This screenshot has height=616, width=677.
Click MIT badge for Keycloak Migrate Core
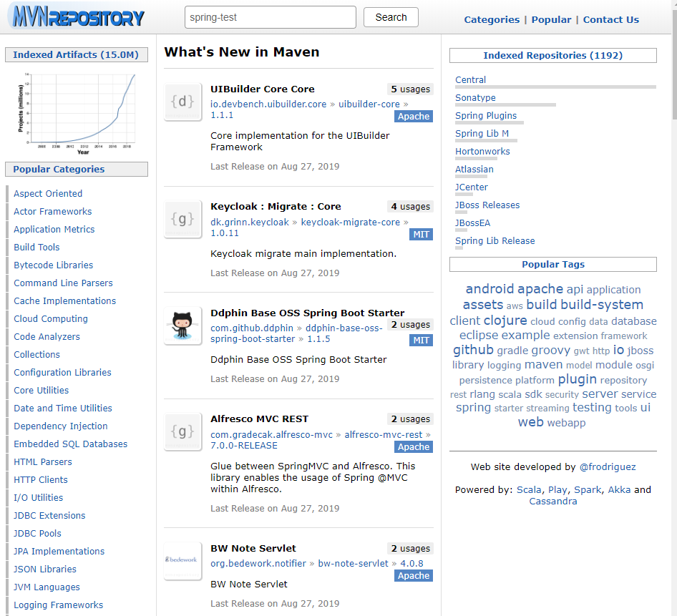pos(421,235)
